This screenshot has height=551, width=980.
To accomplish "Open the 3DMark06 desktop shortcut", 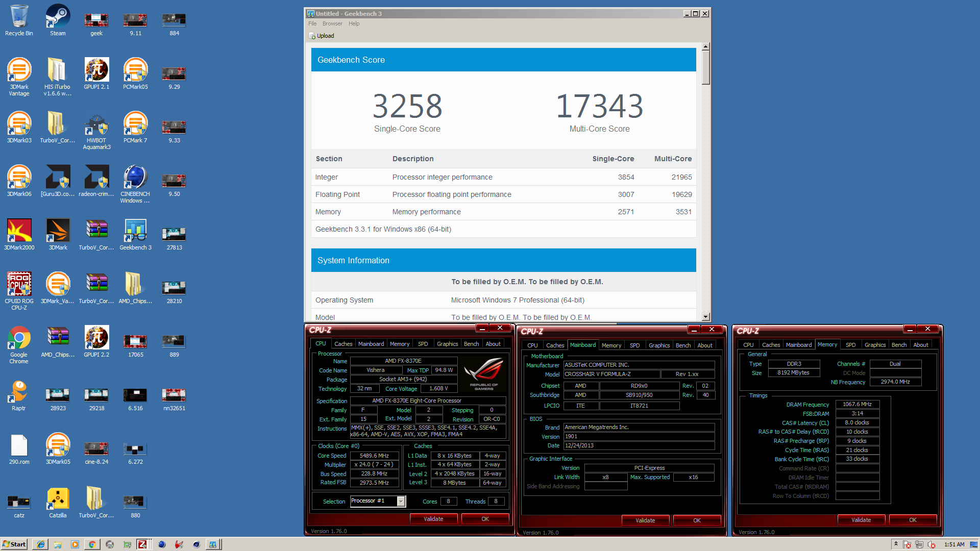I will (19, 181).
